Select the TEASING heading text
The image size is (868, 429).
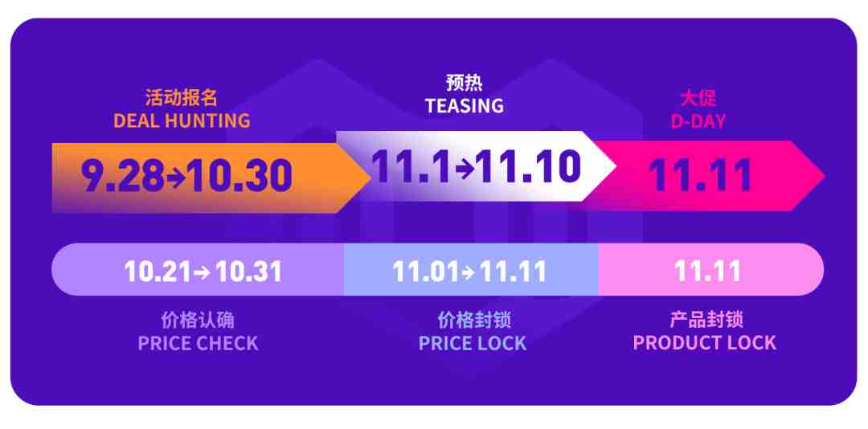point(465,106)
